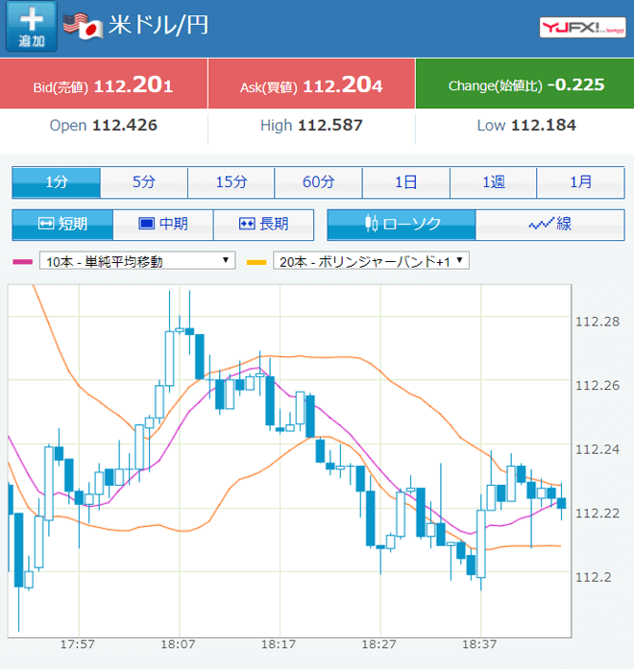Choose the 60分 timeframe
Viewport: 634px width, 672px height.
click(318, 182)
